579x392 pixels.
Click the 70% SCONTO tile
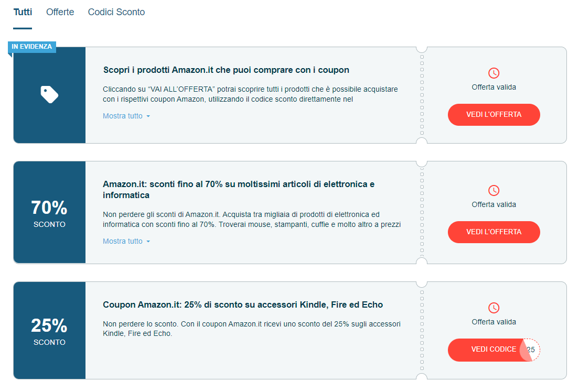click(x=49, y=213)
